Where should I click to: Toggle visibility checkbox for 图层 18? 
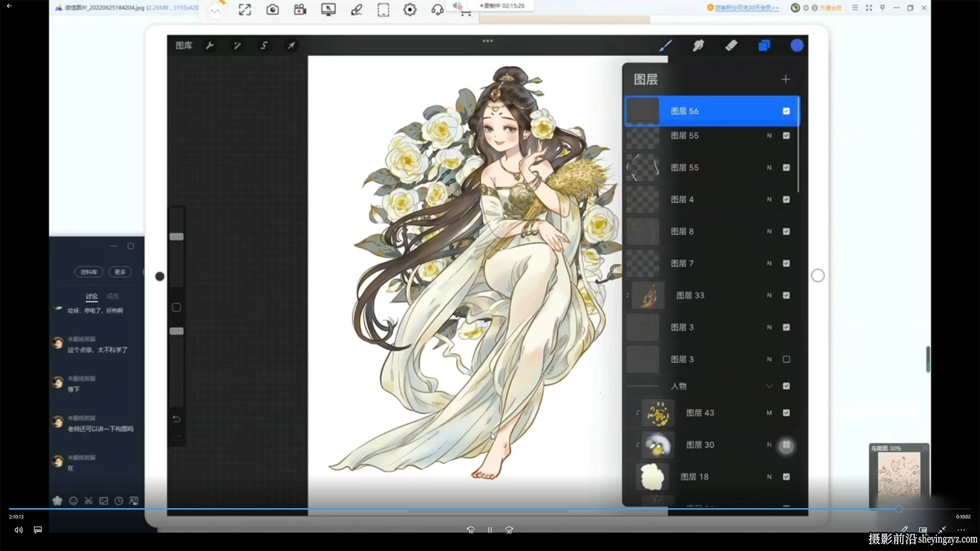[x=786, y=477]
